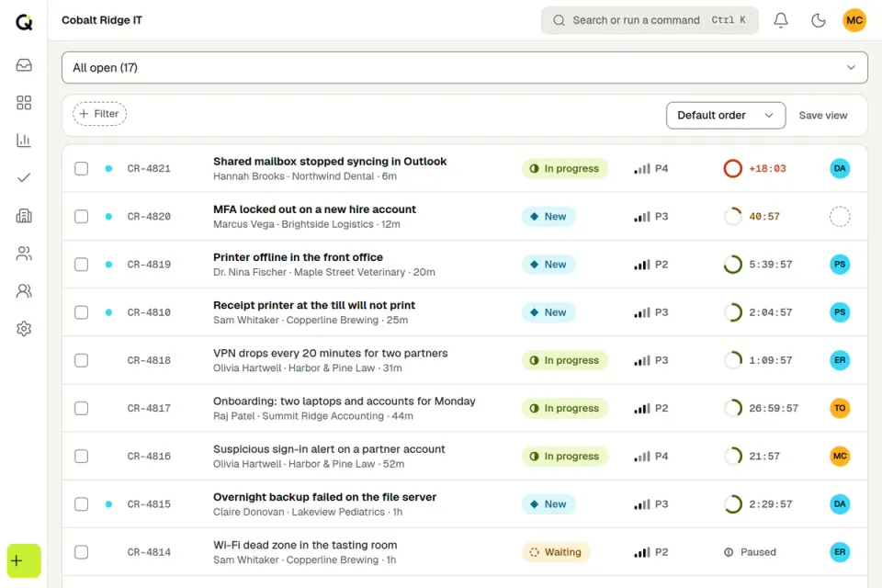The height and width of the screenshot is (588, 882).
Task: Click Save view
Action: (823, 116)
